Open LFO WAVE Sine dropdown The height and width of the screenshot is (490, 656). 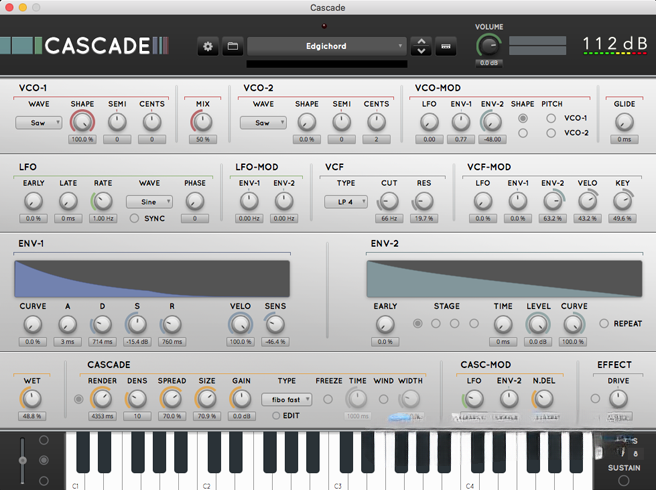(149, 202)
